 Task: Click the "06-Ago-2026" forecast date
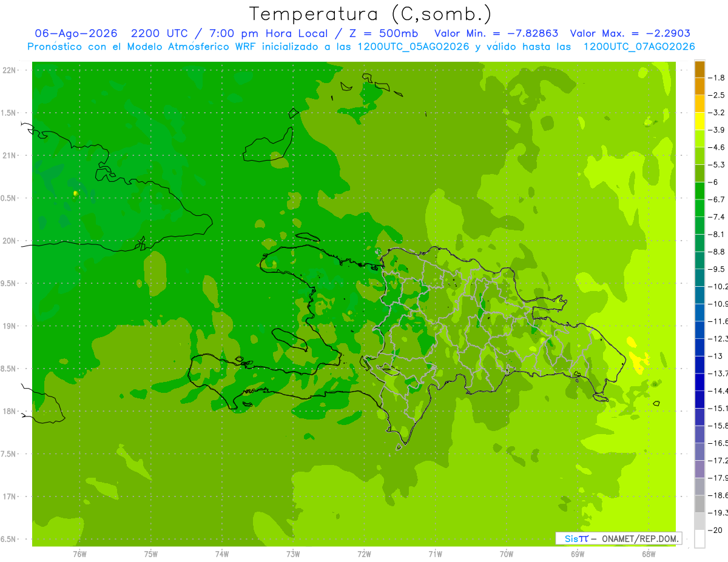[76, 33]
